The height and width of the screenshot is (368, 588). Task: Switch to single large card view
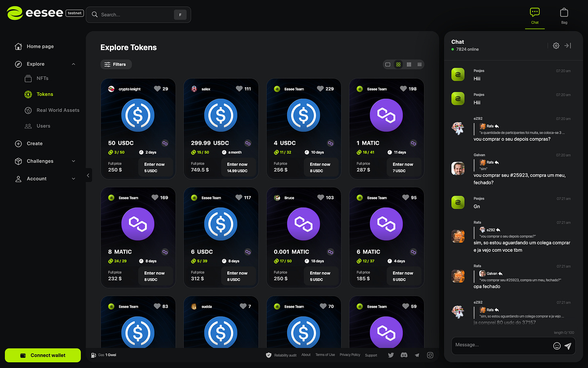point(388,64)
